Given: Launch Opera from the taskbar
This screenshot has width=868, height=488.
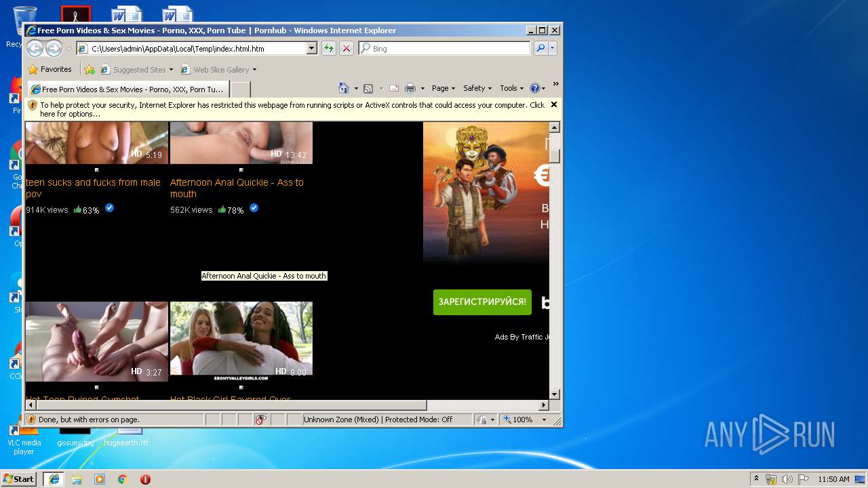Looking at the screenshot, I should (x=145, y=479).
